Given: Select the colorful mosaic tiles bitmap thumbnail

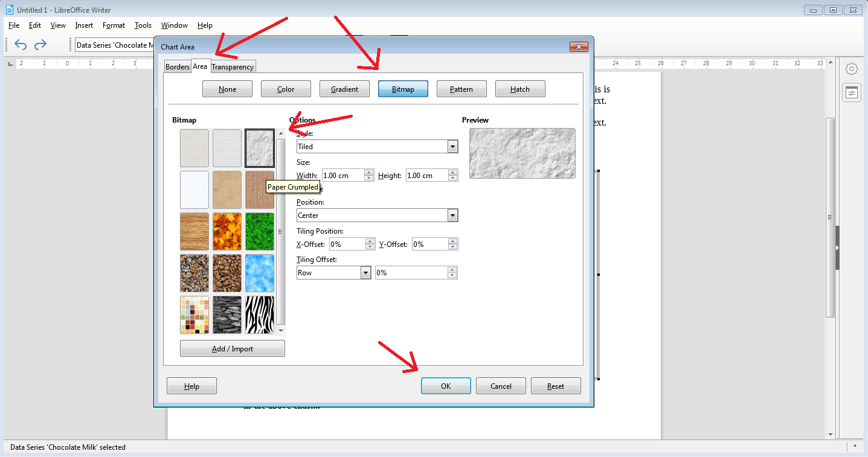Looking at the screenshot, I should tap(194, 315).
